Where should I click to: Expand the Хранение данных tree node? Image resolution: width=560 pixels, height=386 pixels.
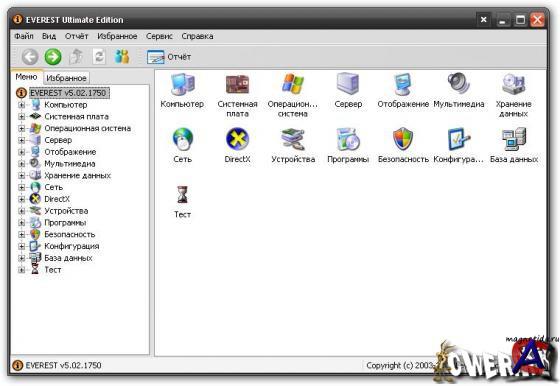(21, 176)
